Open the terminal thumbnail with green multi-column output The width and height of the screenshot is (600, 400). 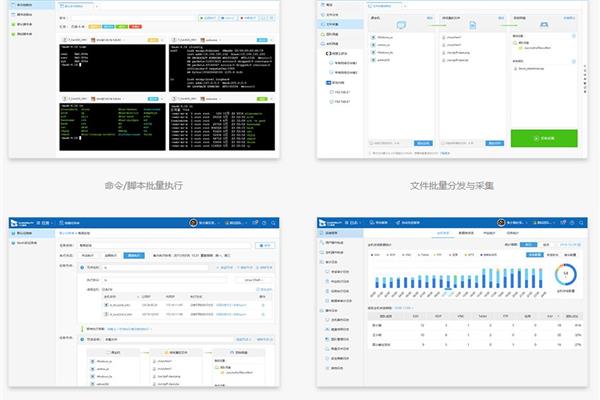click(112, 127)
